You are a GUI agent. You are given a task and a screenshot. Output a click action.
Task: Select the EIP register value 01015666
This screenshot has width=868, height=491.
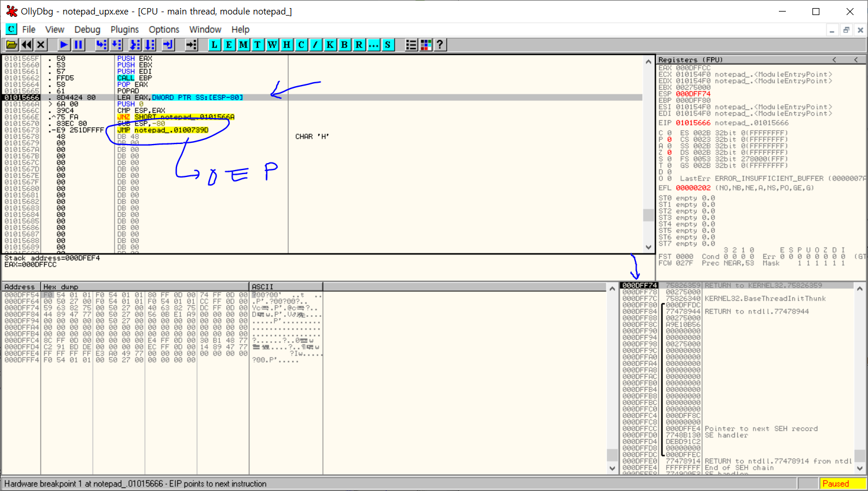pos(693,123)
